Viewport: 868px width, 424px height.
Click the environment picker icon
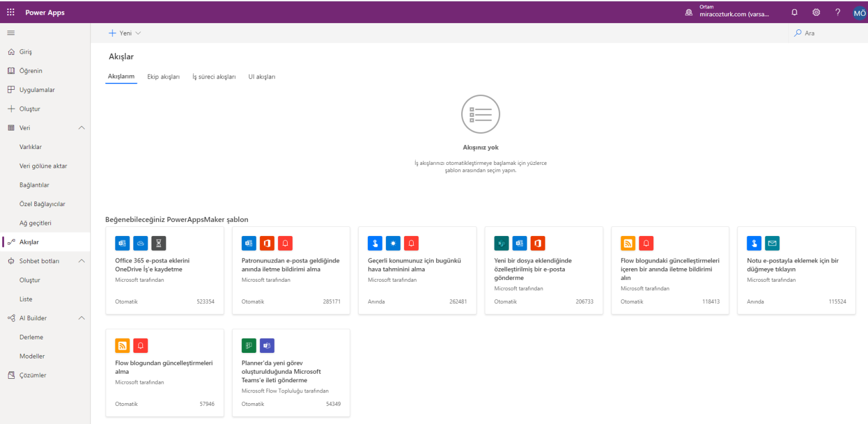tap(689, 12)
